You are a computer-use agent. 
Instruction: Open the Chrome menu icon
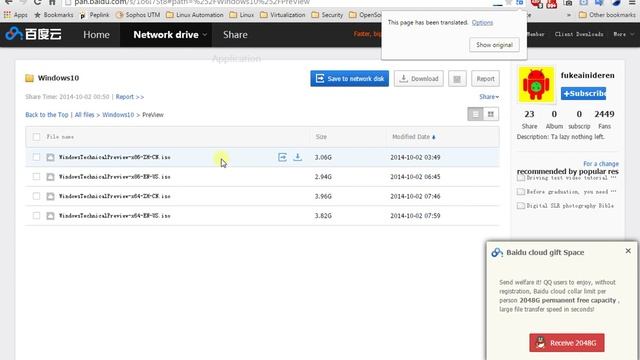pyautogui.click(x=631, y=2)
